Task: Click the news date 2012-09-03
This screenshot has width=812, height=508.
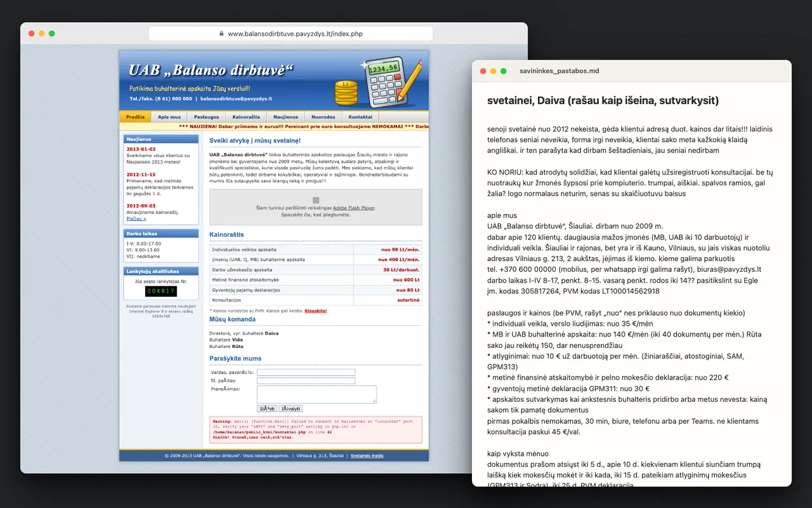Action: coord(140,206)
